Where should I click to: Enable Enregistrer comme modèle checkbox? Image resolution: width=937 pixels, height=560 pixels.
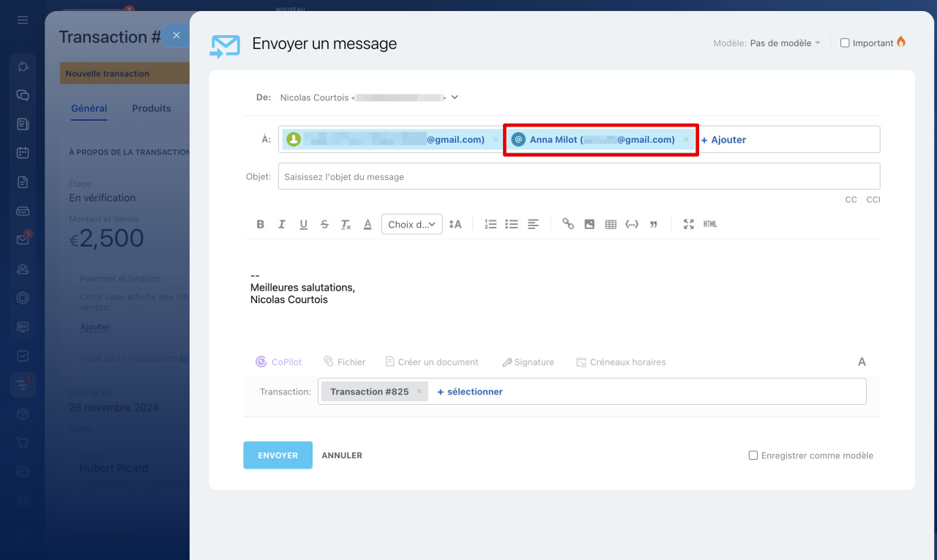pyautogui.click(x=753, y=455)
